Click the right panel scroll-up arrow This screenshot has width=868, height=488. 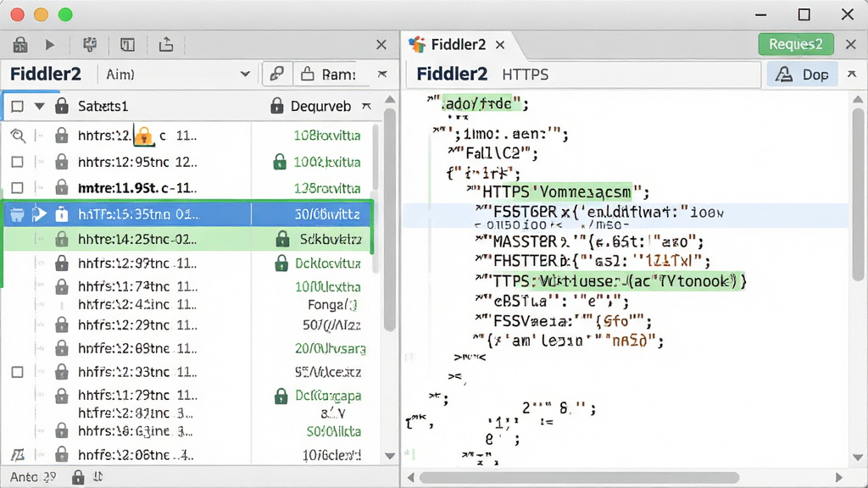click(858, 100)
